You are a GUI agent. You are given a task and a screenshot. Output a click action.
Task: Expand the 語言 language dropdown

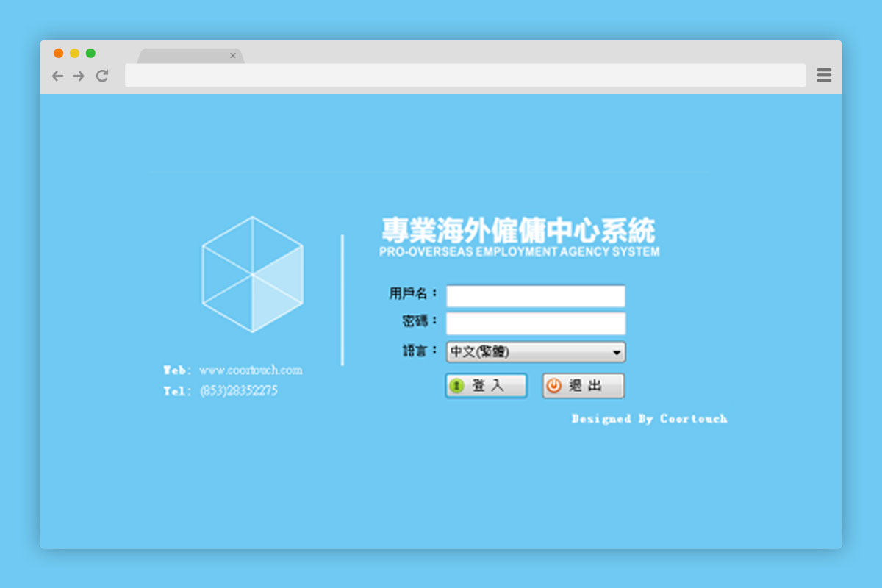[535, 352]
